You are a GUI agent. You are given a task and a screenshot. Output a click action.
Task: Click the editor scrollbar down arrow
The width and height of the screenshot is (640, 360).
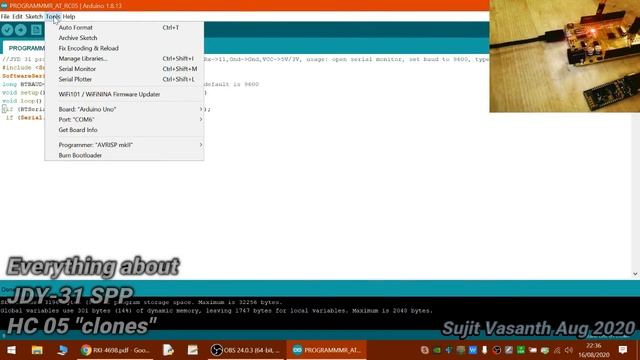(x=635, y=274)
